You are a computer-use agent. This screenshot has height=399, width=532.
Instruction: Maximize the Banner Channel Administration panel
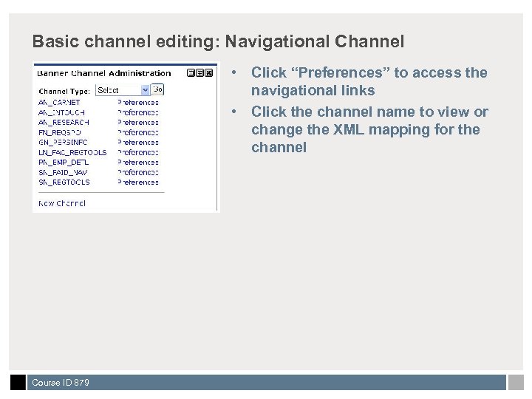[199, 73]
